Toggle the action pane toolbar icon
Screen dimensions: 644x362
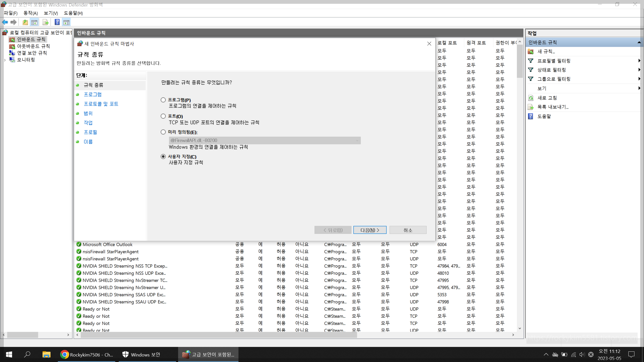point(66,22)
